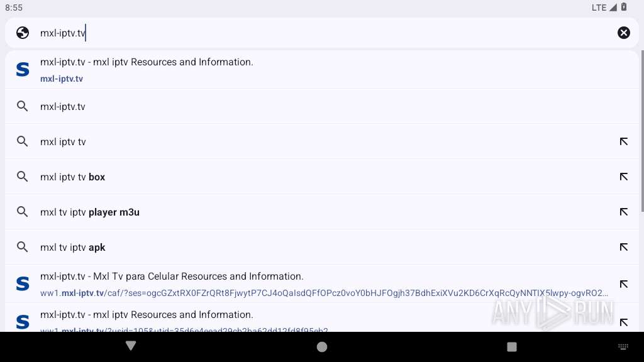
Task: Open last 'mxl iptv Resources and Information' suggestion
Action: tap(322, 317)
